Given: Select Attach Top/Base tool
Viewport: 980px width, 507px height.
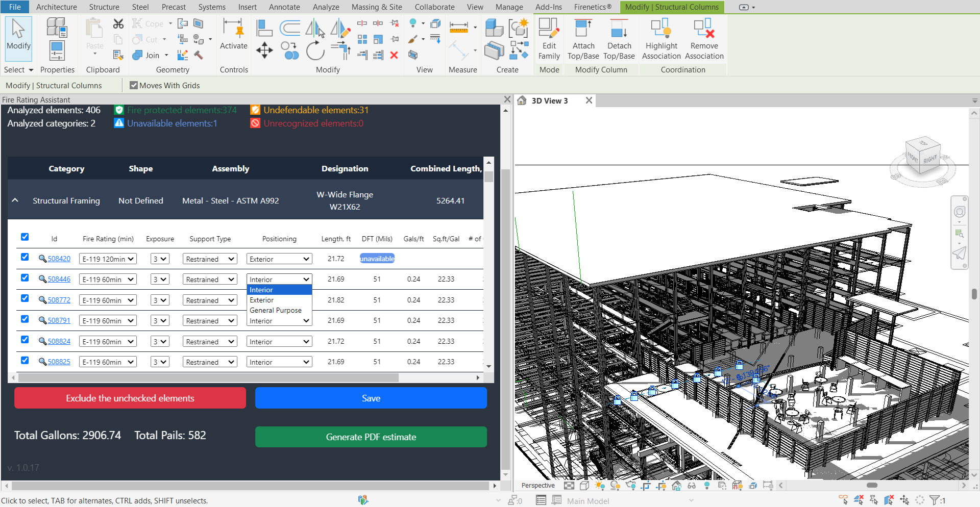Looking at the screenshot, I should pyautogui.click(x=583, y=29).
